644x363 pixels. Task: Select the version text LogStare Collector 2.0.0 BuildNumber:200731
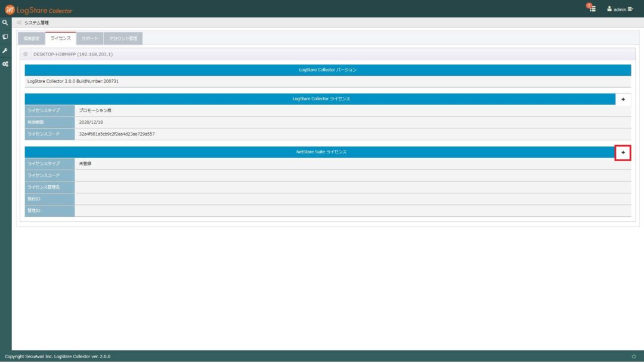tap(73, 81)
